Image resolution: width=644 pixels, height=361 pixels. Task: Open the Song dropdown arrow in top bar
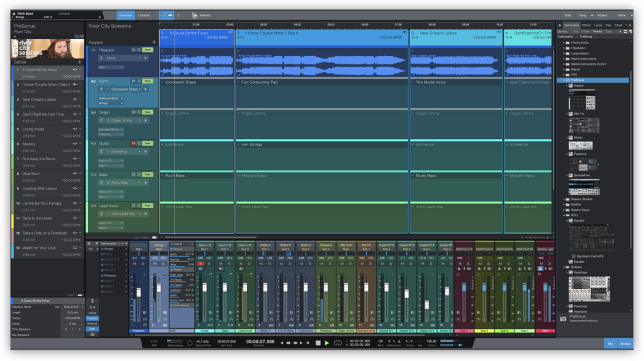[x=592, y=15]
